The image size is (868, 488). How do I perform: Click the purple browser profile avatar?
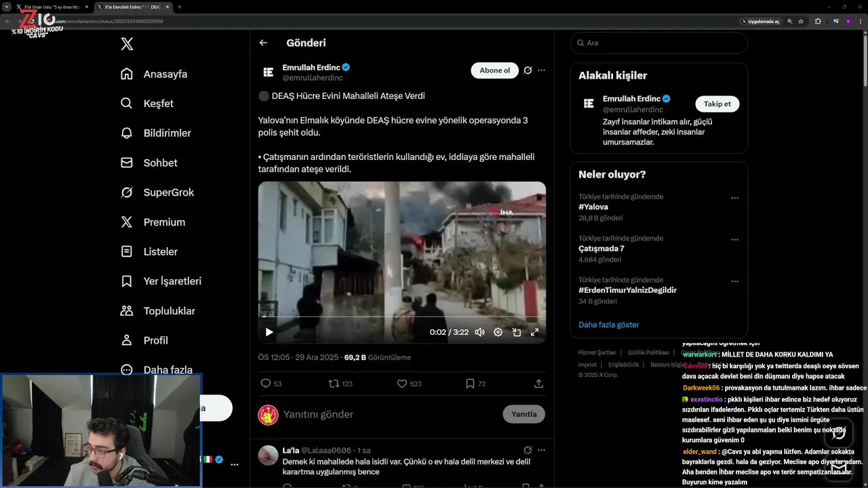pyautogui.click(x=848, y=21)
